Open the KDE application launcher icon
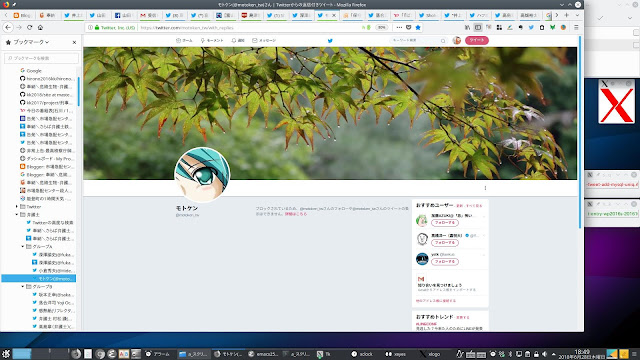 tap(6, 354)
